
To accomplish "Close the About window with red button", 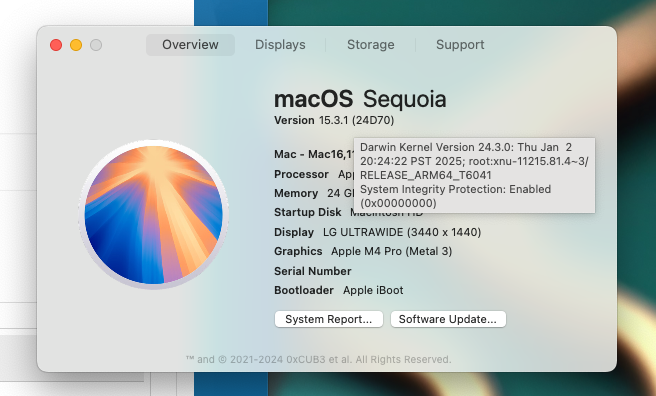I will click(x=56, y=45).
